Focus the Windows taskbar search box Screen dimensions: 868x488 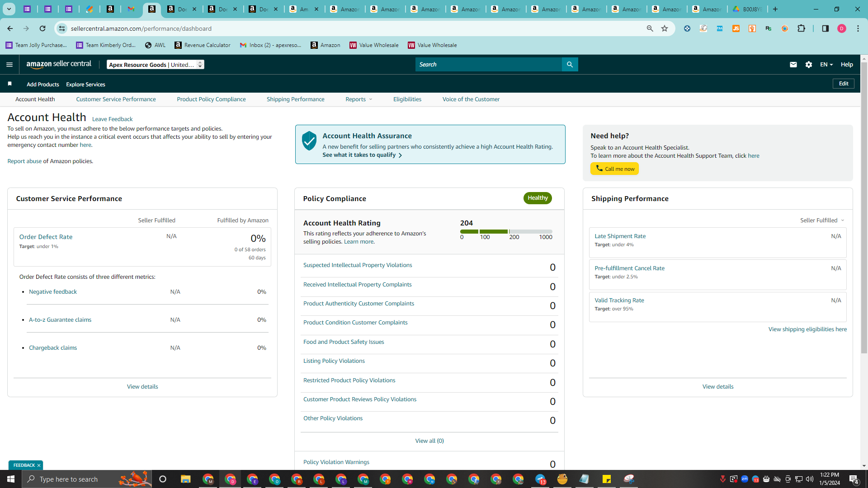point(86,479)
